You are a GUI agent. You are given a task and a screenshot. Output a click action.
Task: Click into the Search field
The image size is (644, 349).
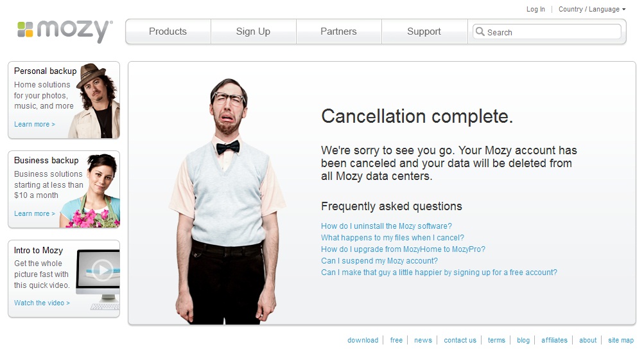547,31
